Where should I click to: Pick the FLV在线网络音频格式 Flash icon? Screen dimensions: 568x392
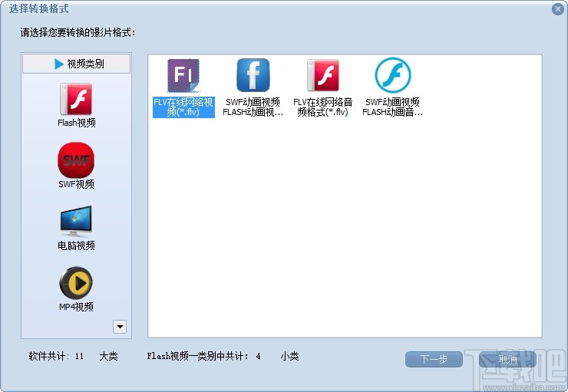[323, 75]
